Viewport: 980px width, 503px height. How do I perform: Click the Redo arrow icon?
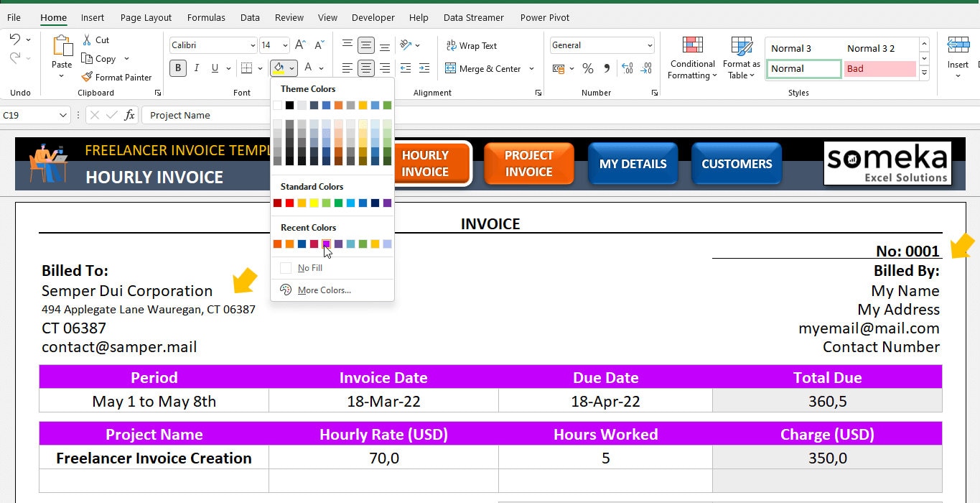[x=14, y=57]
